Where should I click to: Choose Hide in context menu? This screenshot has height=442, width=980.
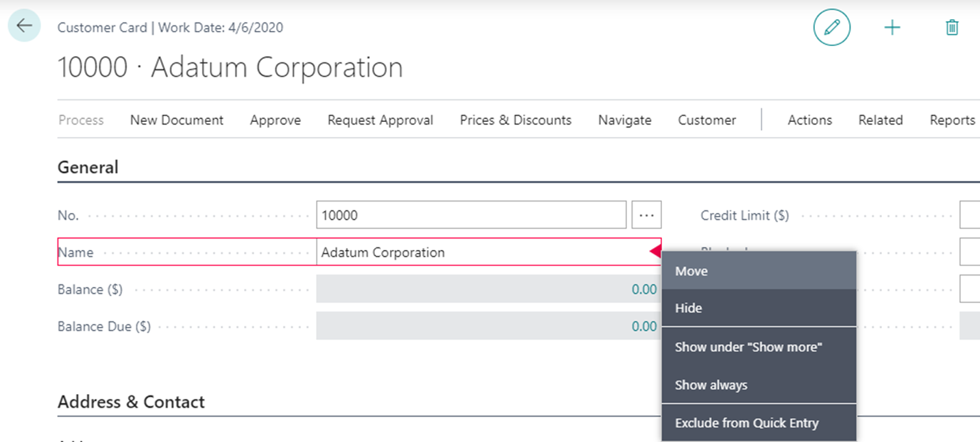[759, 308]
